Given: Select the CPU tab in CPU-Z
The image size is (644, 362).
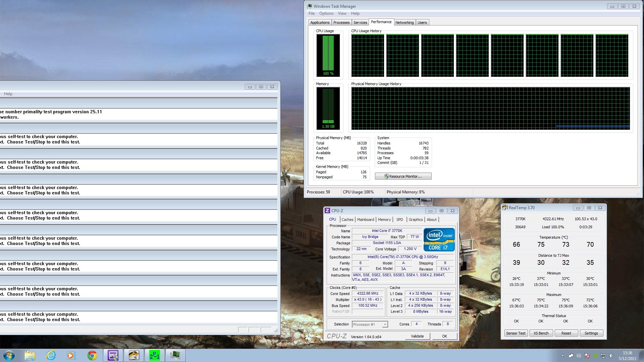Looking at the screenshot, I should click(x=332, y=219).
